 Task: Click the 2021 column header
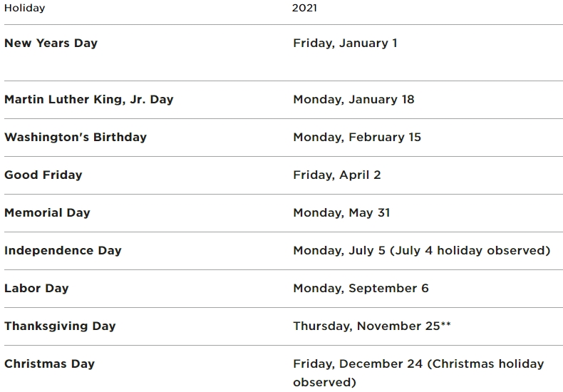[304, 9]
